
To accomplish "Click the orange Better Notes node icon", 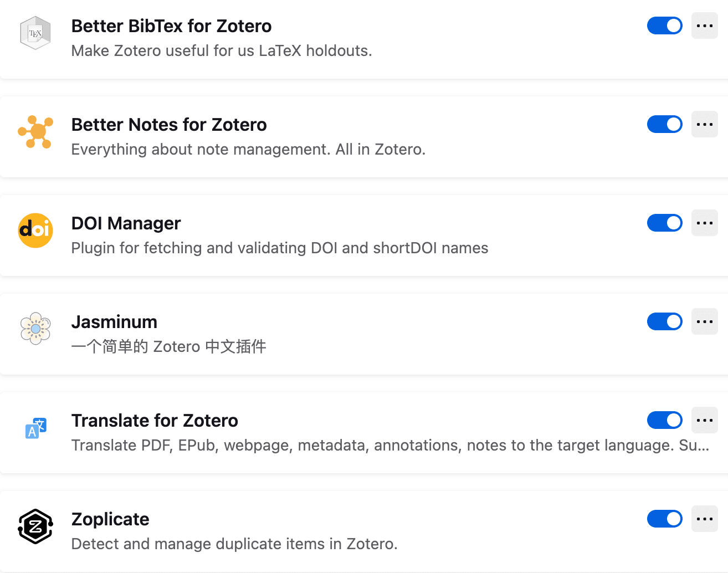I will [35, 132].
